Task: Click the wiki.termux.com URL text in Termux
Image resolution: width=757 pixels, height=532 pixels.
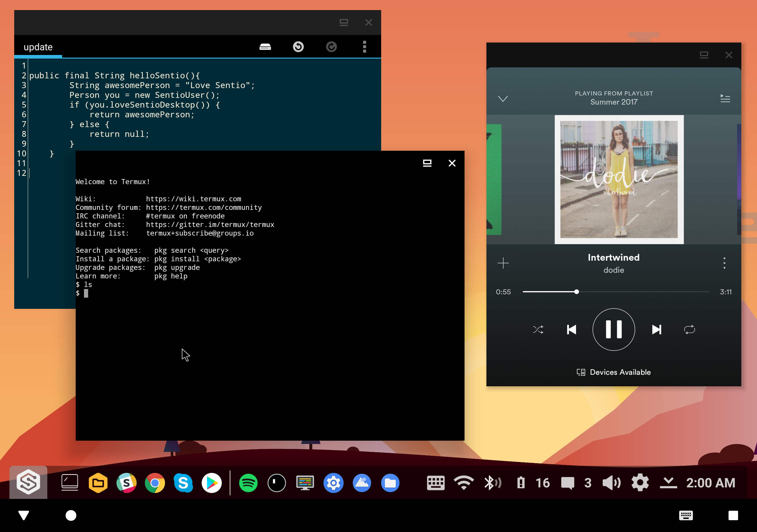Action: point(193,199)
